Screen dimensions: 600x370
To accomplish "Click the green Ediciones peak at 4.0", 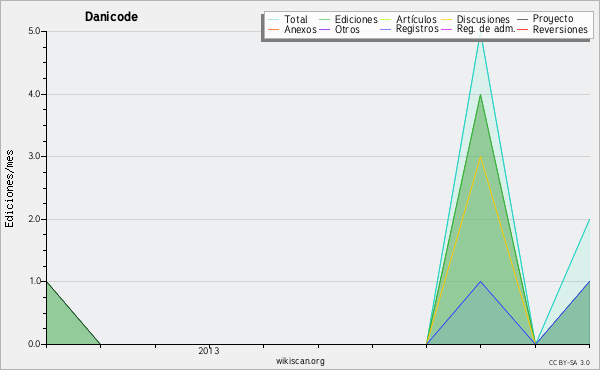I will [x=481, y=95].
